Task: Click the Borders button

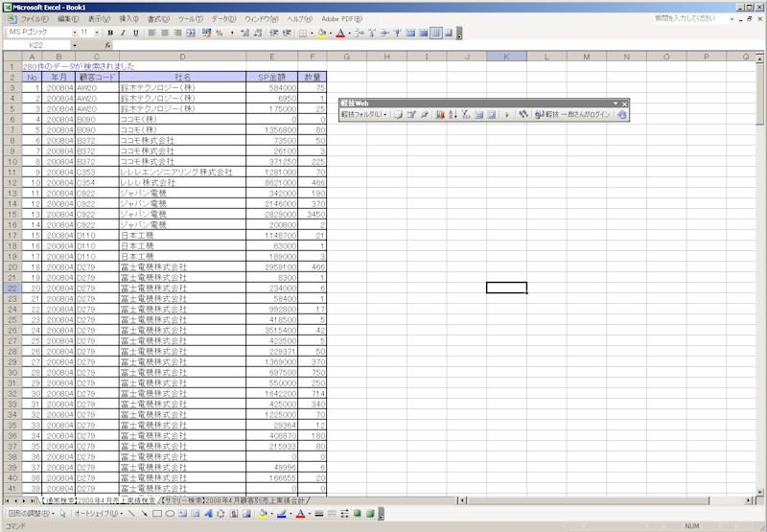Action: click(303, 33)
